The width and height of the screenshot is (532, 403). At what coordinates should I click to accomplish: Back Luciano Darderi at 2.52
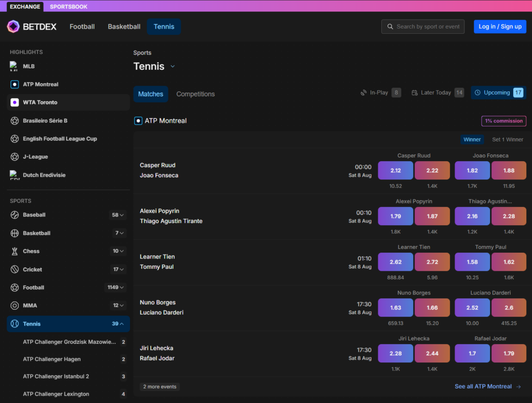coord(472,308)
